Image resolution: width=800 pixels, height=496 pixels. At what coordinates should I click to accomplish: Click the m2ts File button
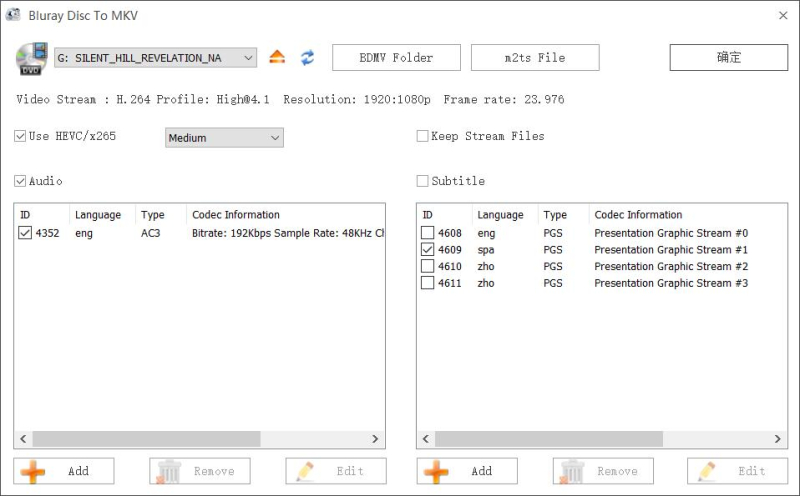point(535,58)
